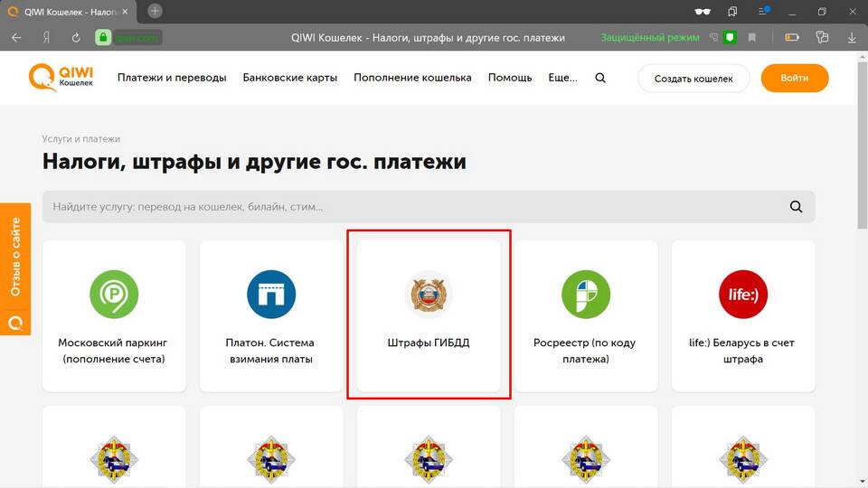This screenshot has width=868, height=488.
Task: Open life:) Беларусь tile
Action: tap(743, 314)
